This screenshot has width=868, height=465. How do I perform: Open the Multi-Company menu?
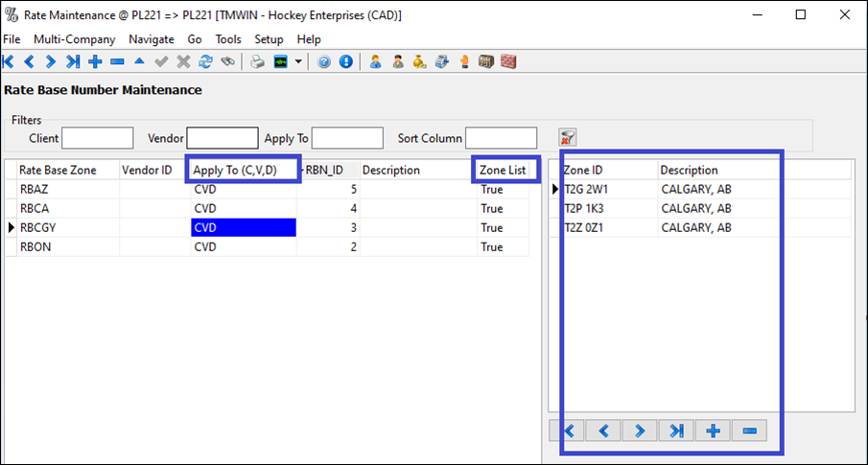pyautogui.click(x=74, y=39)
